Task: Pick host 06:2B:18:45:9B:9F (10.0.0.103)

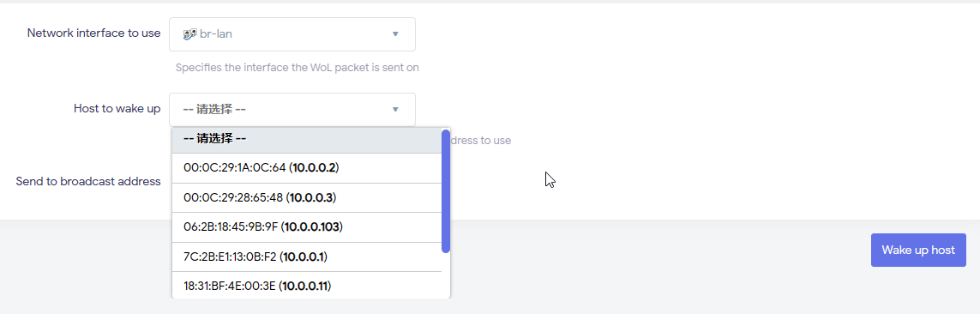Action: point(307,227)
